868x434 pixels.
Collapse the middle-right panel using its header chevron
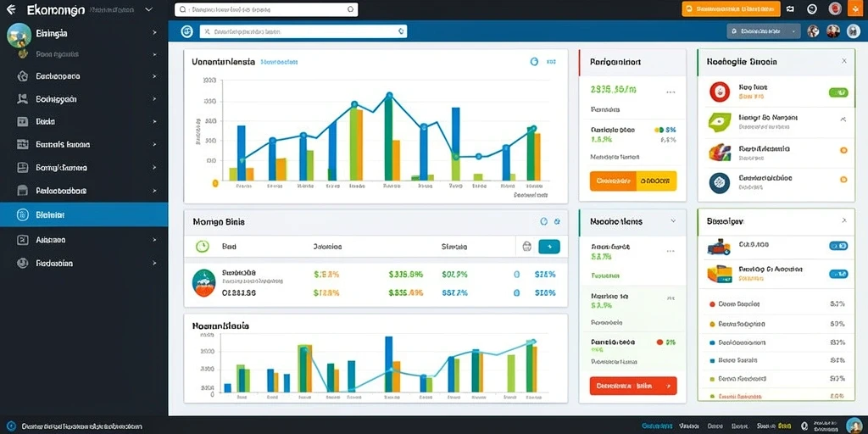pyautogui.click(x=673, y=221)
